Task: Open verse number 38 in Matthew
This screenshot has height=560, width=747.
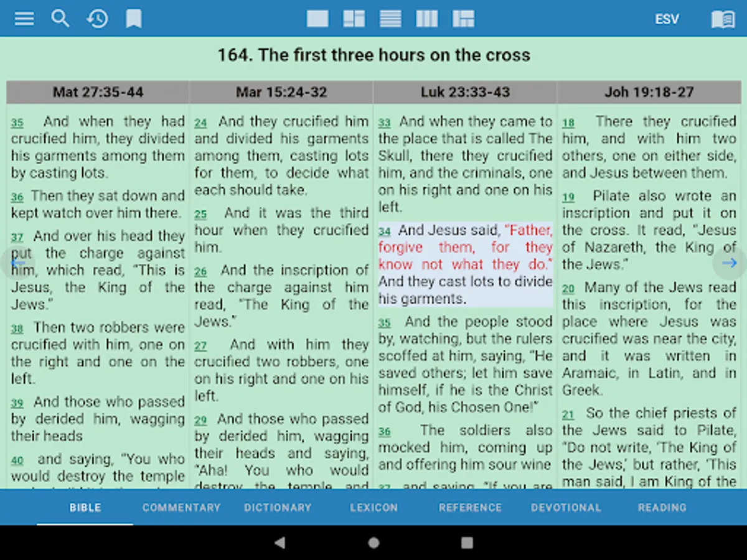Action: (x=17, y=329)
